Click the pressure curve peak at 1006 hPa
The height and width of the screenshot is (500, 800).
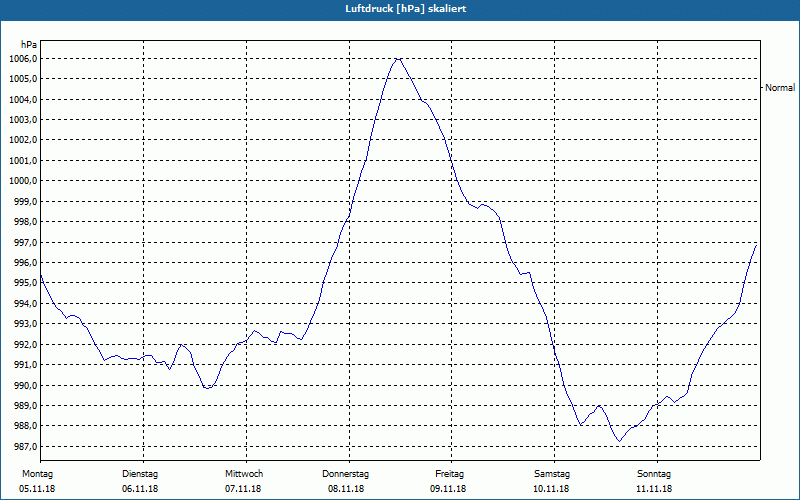pos(398,59)
